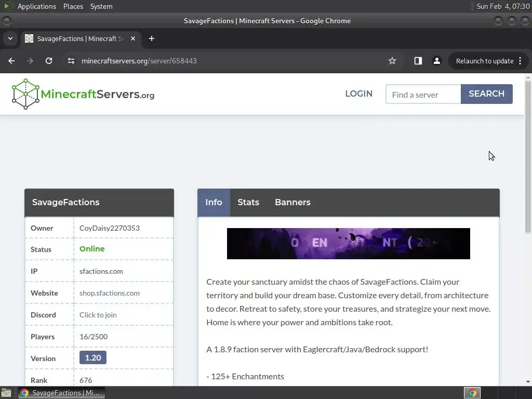Go back to previous page
The image size is (532, 399).
(11, 61)
